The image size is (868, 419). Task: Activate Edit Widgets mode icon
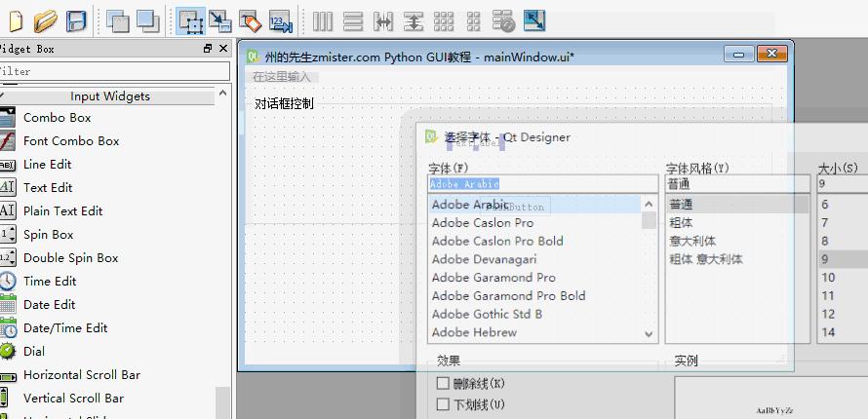pos(191,21)
